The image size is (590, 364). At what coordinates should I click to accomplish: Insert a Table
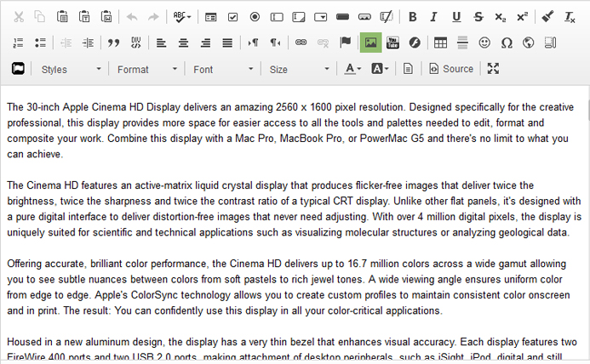[440, 43]
